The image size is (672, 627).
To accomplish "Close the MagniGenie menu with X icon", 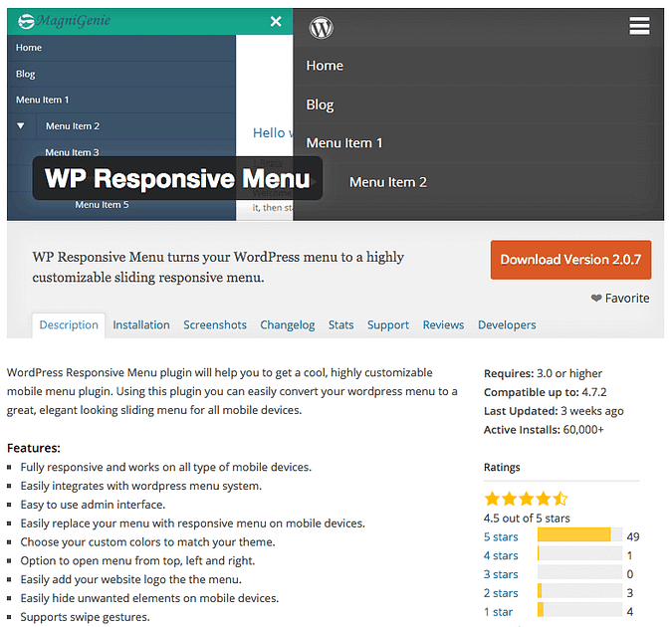I will (276, 21).
